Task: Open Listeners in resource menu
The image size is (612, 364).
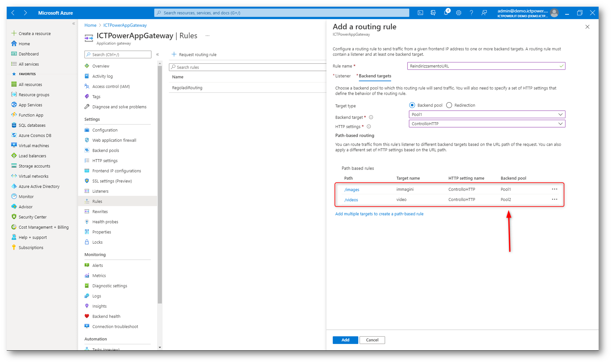Action: tap(100, 191)
